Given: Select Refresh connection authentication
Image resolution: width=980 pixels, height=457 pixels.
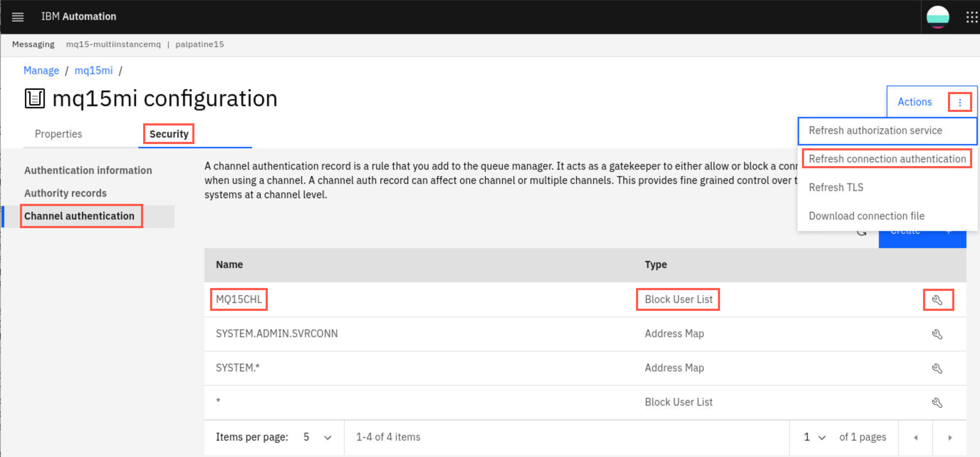Looking at the screenshot, I should pyautogui.click(x=887, y=159).
